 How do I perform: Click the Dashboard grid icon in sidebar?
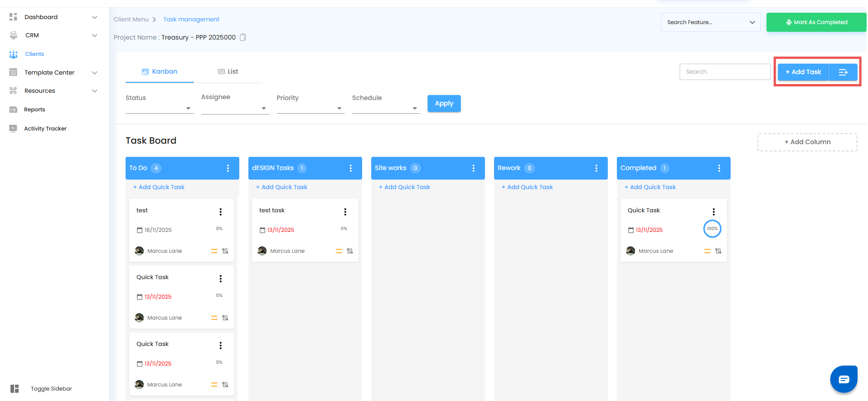pyautogui.click(x=13, y=17)
